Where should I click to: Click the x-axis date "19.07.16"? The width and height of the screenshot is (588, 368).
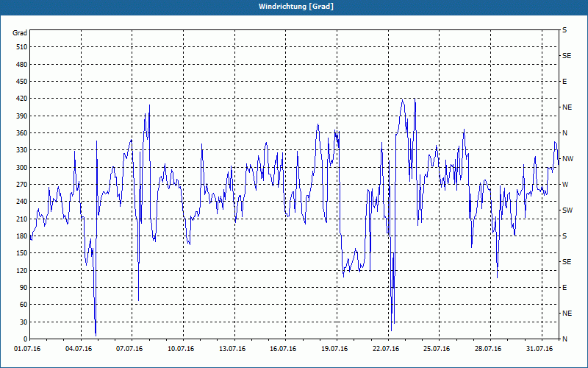coord(334,349)
